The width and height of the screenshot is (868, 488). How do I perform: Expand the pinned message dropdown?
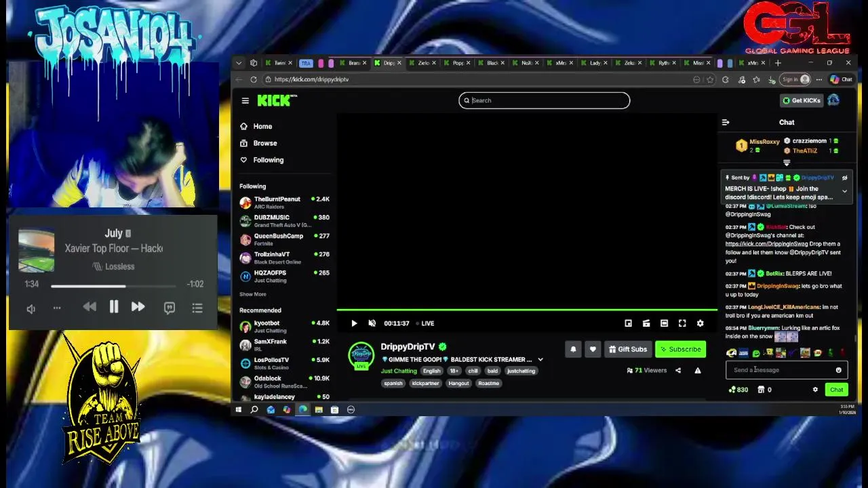pos(844,192)
